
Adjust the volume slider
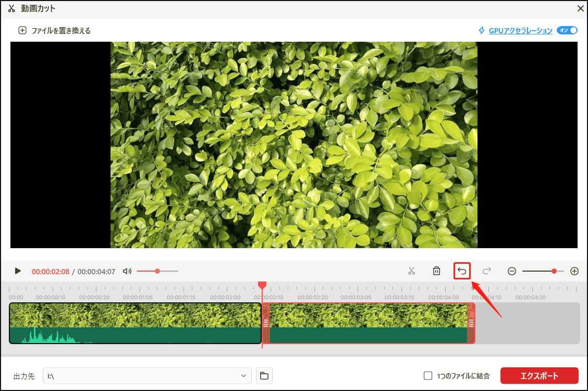(157, 271)
